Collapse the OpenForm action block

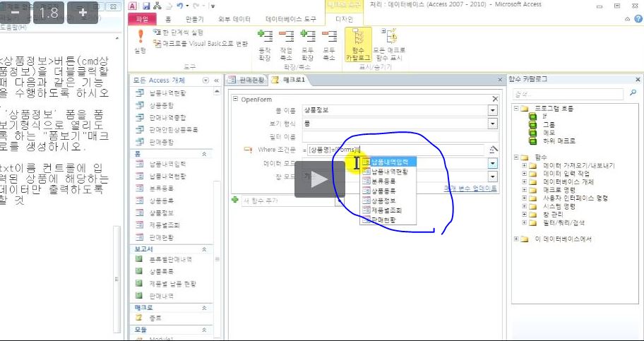click(x=236, y=100)
